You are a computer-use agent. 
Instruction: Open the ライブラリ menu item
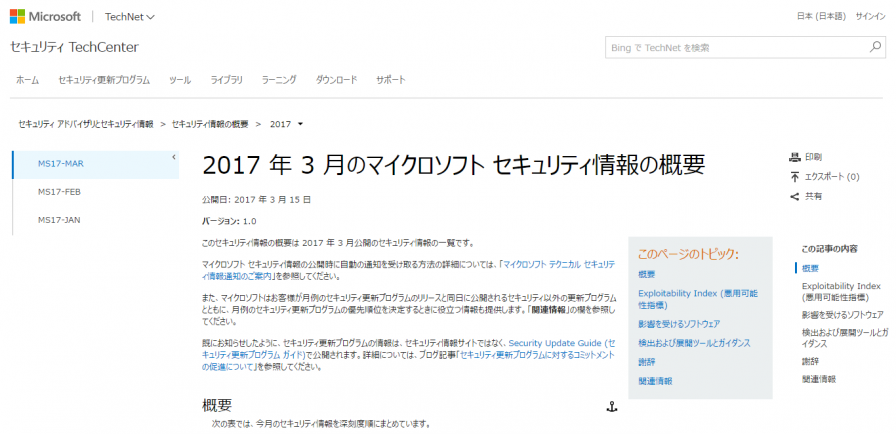pos(226,80)
